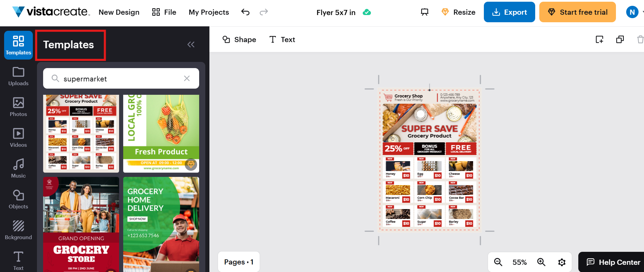Screen dimensions: 644x272
Task: Open the Photos sidebar tab
Action: 18,107
